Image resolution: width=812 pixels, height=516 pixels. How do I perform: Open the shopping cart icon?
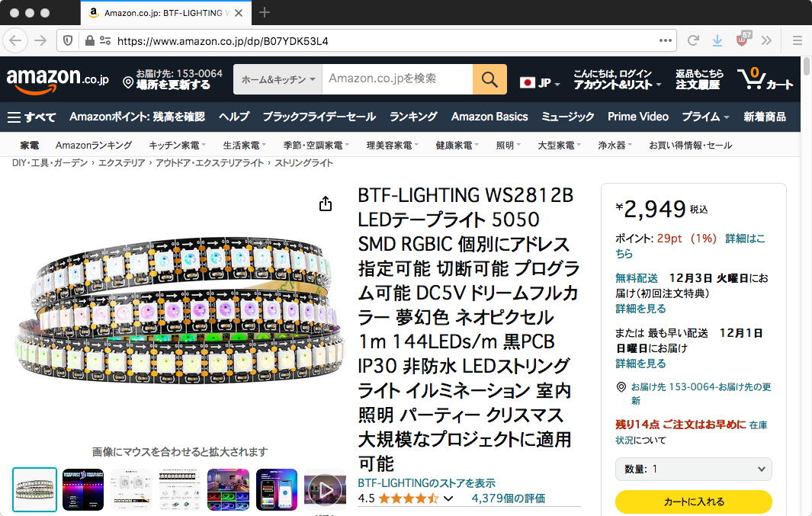coord(765,79)
